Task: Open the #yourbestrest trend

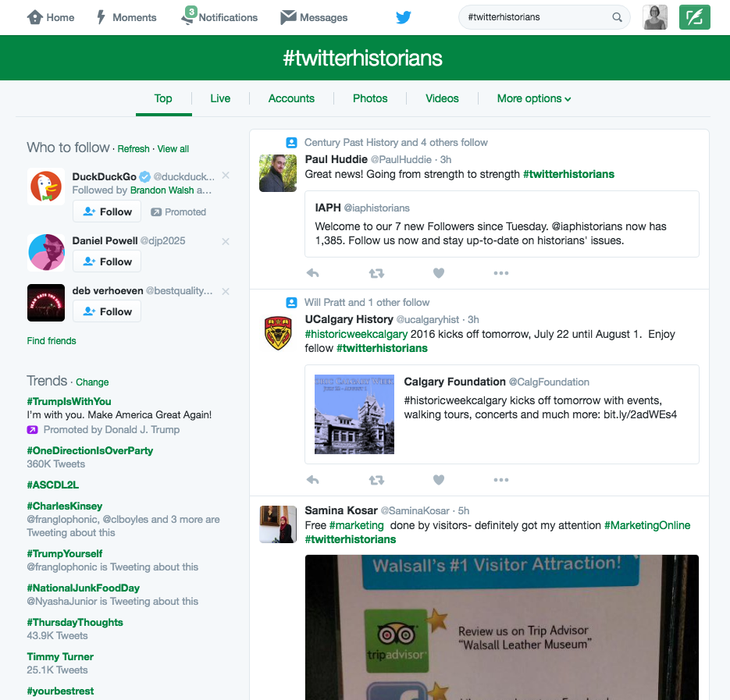Action: (60, 691)
